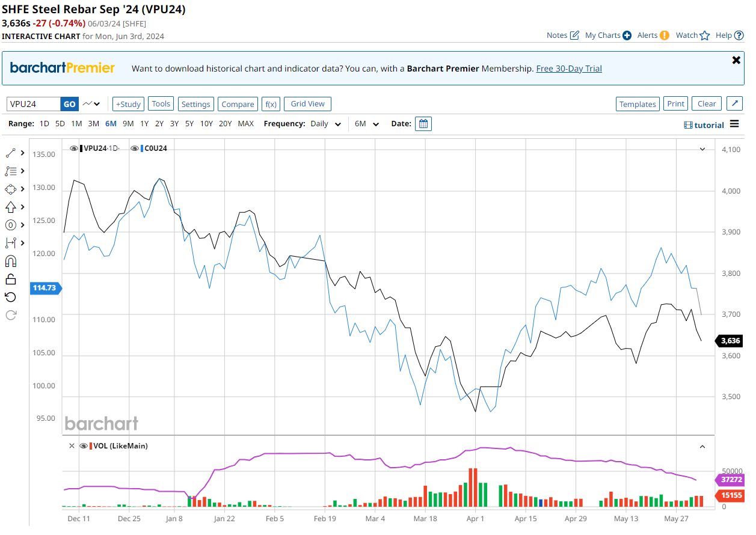The height and width of the screenshot is (535, 756).
Task: Collapse the volume pane with chevron
Action: (x=702, y=446)
